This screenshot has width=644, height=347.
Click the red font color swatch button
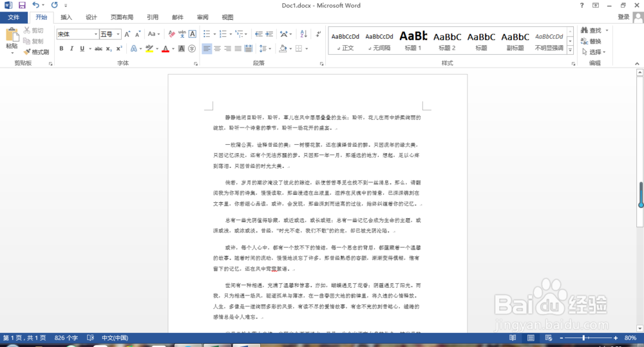[x=166, y=48]
